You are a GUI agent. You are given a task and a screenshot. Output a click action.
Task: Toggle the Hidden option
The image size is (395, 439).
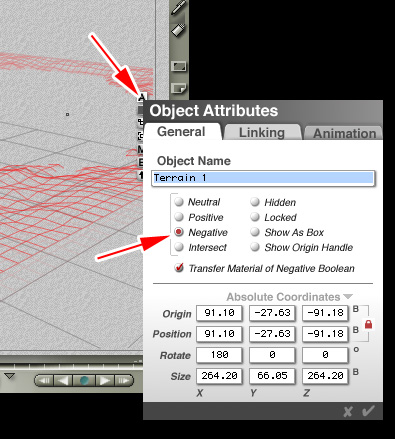(x=255, y=202)
